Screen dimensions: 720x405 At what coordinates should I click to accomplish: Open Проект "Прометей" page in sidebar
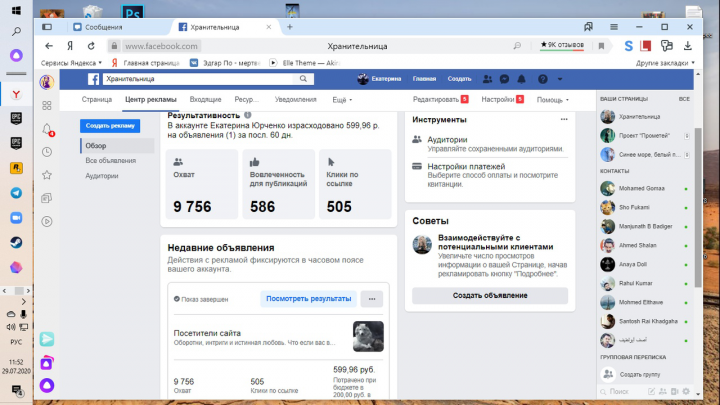[645, 135]
